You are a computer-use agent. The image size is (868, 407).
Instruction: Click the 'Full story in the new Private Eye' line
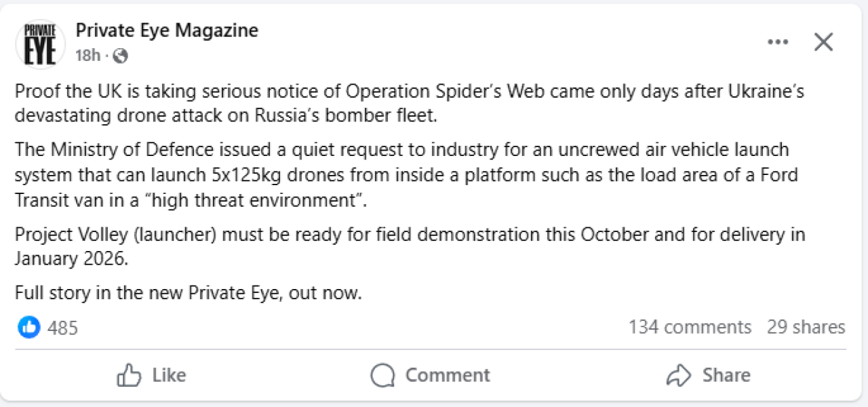click(x=189, y=293)
